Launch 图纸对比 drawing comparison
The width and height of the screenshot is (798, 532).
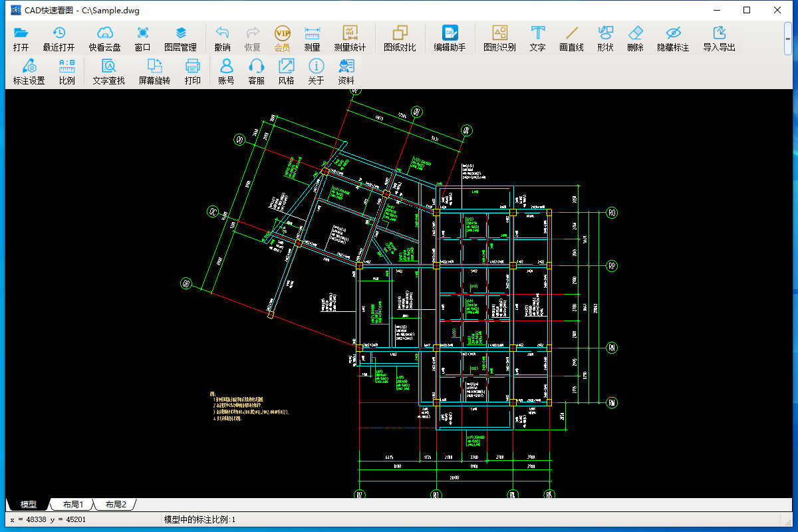click(400, 39)
